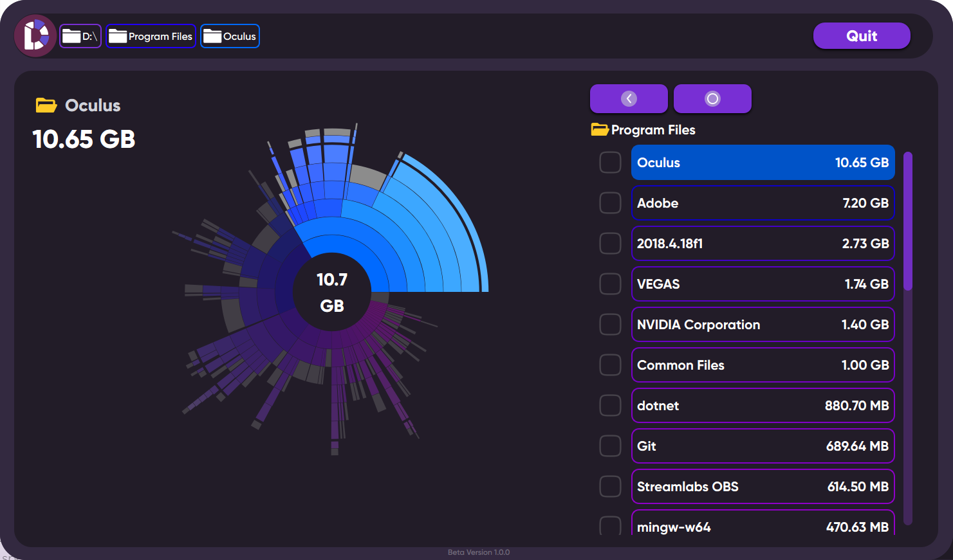Click the Program Files folder icon in list header
This screenshot has width=953, height=560.
click(x=600, y=130)
